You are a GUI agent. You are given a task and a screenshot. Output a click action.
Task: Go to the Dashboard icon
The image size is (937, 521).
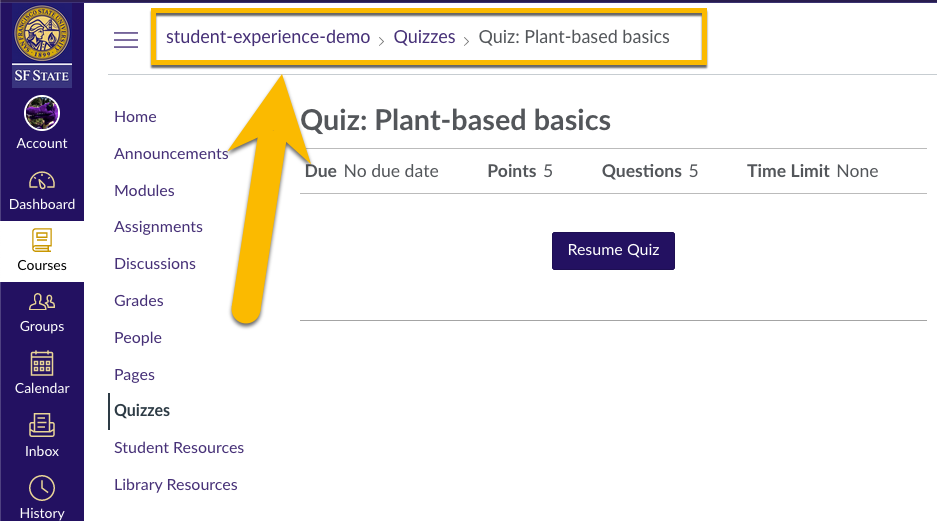pos(42,180)
